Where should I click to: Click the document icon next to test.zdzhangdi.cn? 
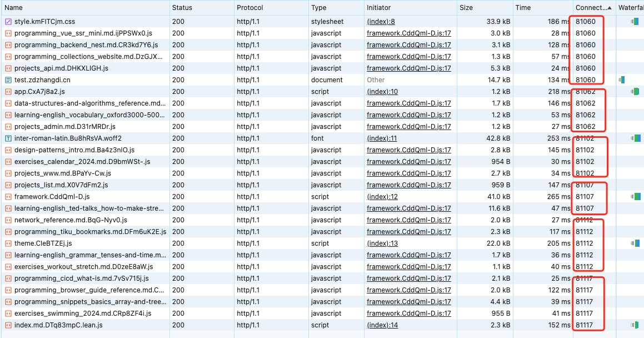coord(8,79)
